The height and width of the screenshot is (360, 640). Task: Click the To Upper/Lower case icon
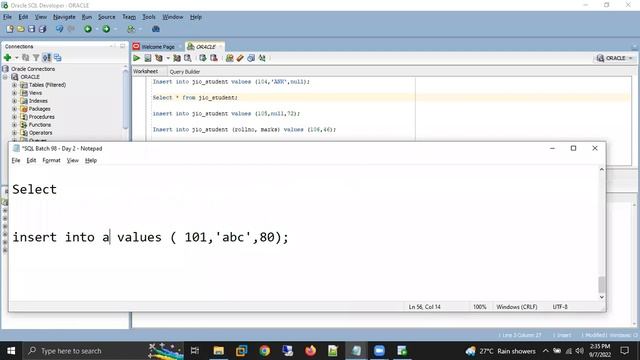262,58
